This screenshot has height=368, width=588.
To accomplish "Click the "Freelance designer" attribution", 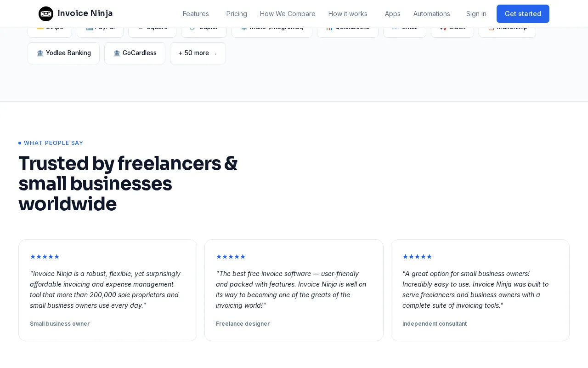I will (x=243, y=324).
